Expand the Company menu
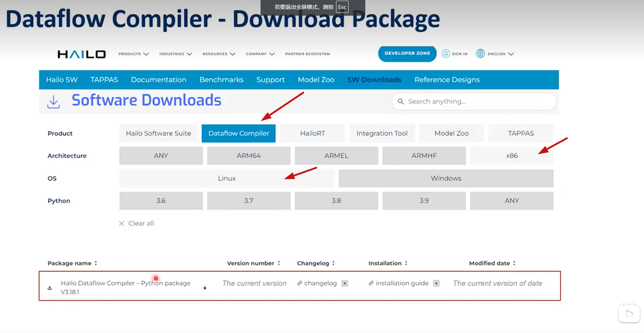 pyautogui.click(x=260, y=54)
